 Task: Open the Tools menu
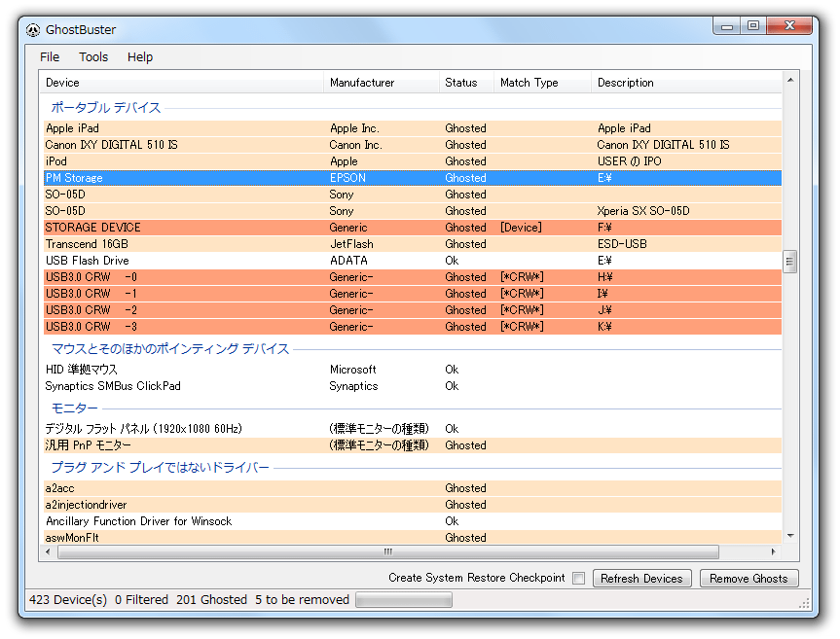point(93,56)
